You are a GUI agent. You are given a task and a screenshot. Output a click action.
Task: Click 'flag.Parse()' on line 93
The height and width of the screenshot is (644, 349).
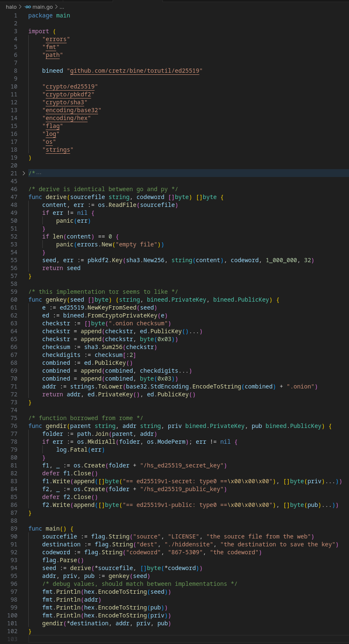(x=63, y=560)
